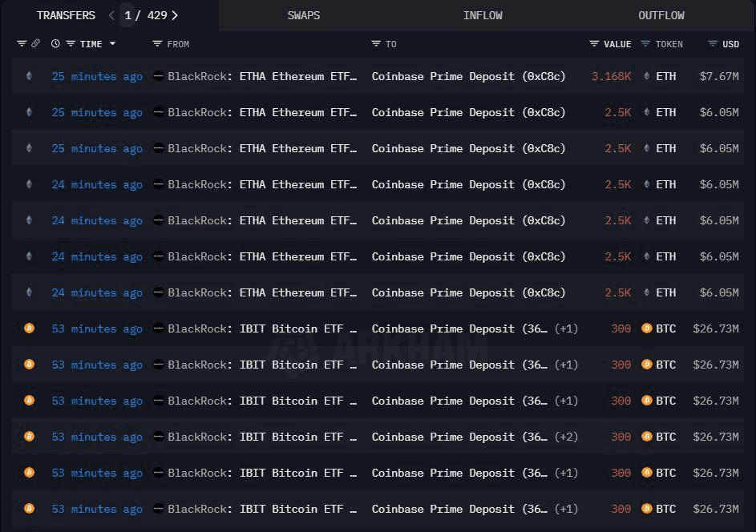Screen dimensions: 756x532
Task: Switch to the INFLOW tab
Action: pos(483,15)
